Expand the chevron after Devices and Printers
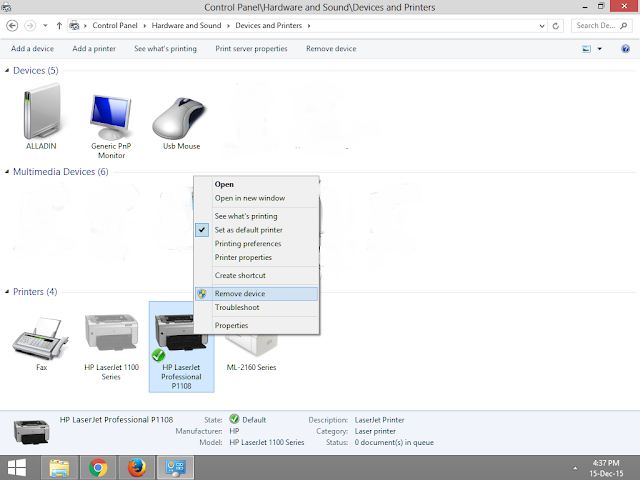640x480 pixels. (x=309, y=26)
